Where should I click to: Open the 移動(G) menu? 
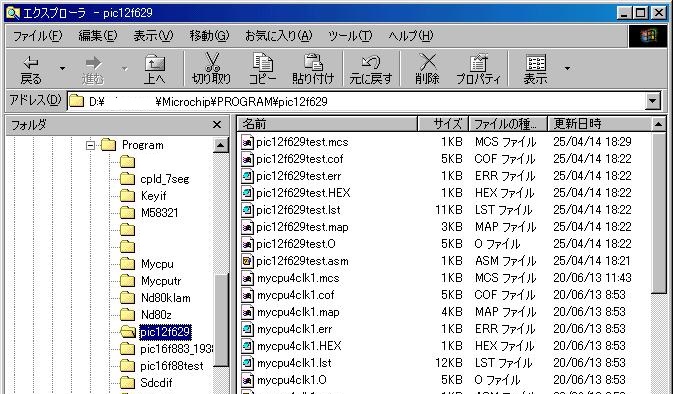point(209,36)
